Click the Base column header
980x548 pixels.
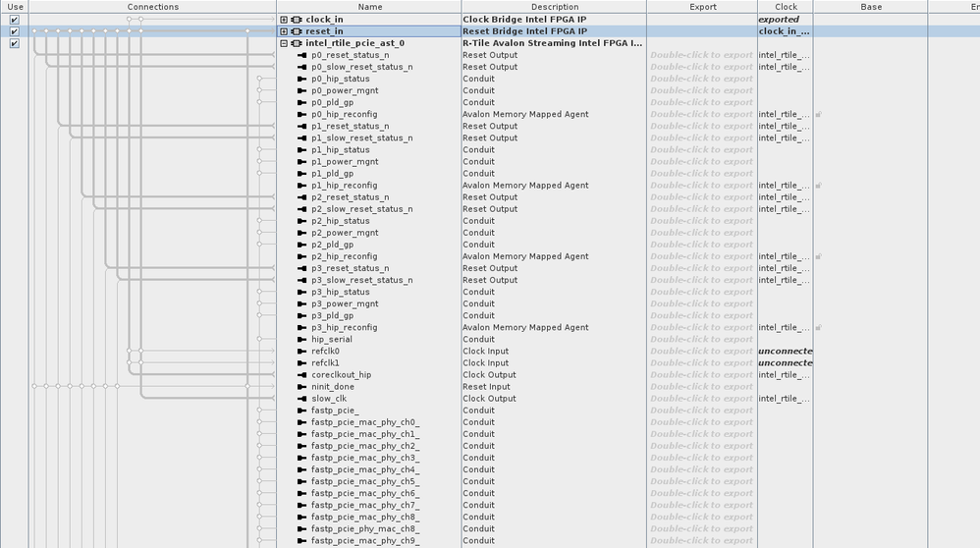[871, 7]
